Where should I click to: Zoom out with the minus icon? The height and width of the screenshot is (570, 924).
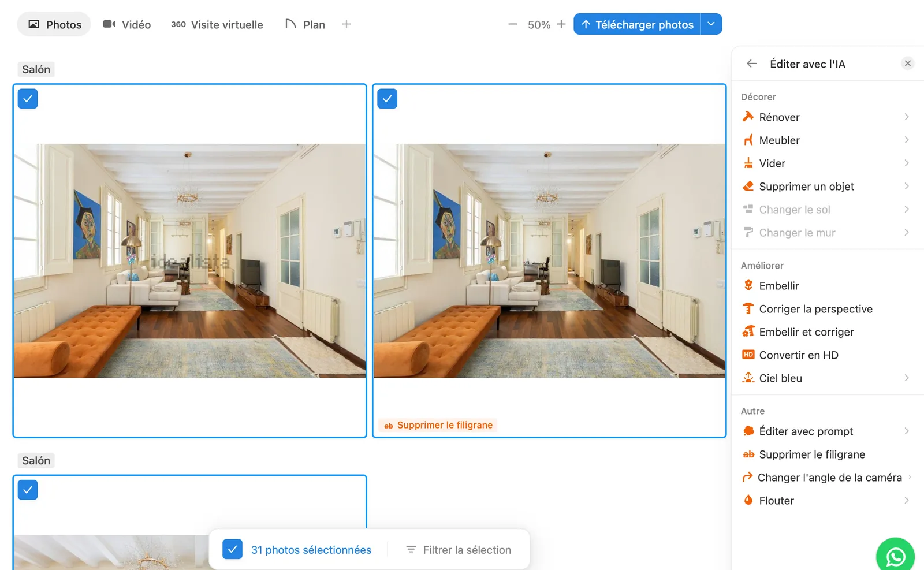[x=512, y=24]
